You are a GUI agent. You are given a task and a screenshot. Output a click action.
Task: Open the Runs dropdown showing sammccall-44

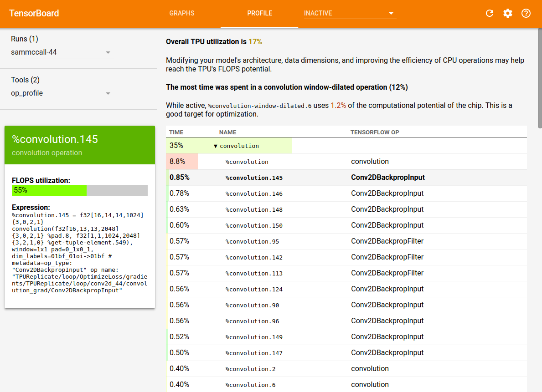(x=62, y=52)
